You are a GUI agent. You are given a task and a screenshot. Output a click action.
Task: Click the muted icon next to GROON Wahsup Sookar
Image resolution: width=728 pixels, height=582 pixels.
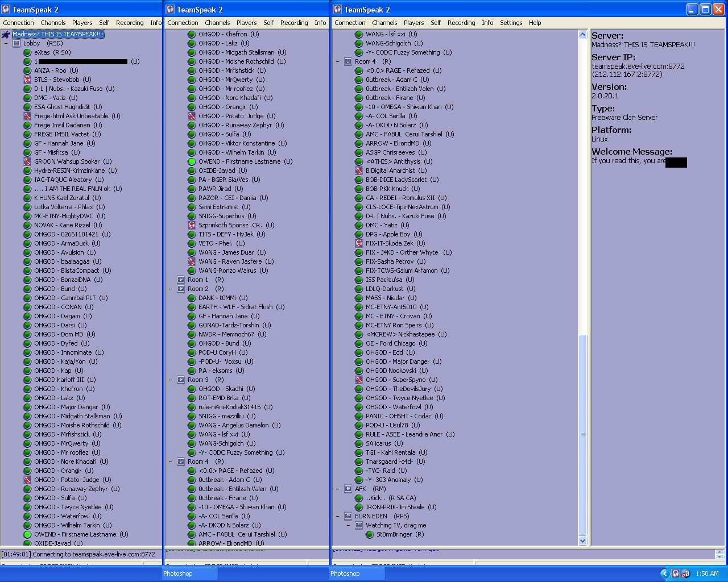pos(27,161)
